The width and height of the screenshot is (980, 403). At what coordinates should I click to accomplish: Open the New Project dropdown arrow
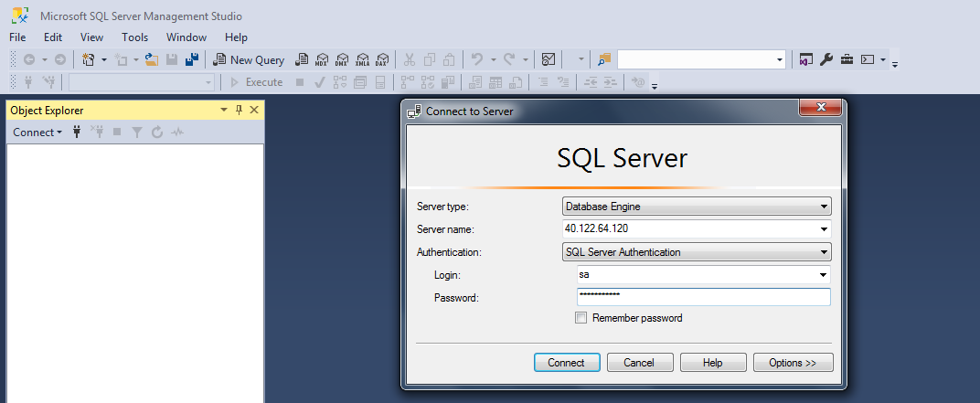103,60
